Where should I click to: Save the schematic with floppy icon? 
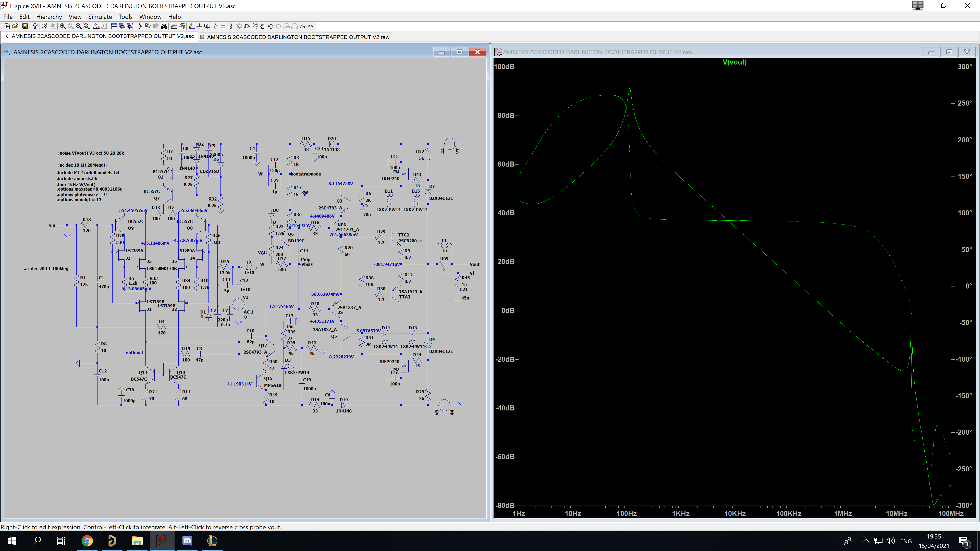[25, 26]
